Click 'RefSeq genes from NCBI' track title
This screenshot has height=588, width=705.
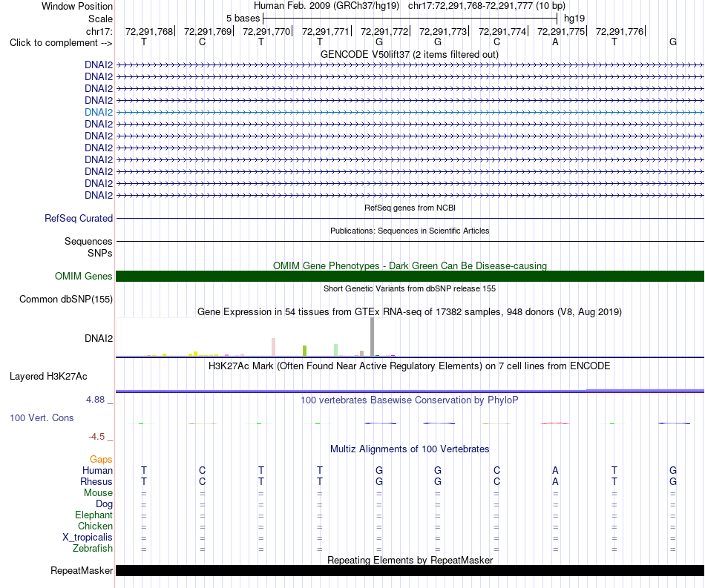(x=410, y=208)
